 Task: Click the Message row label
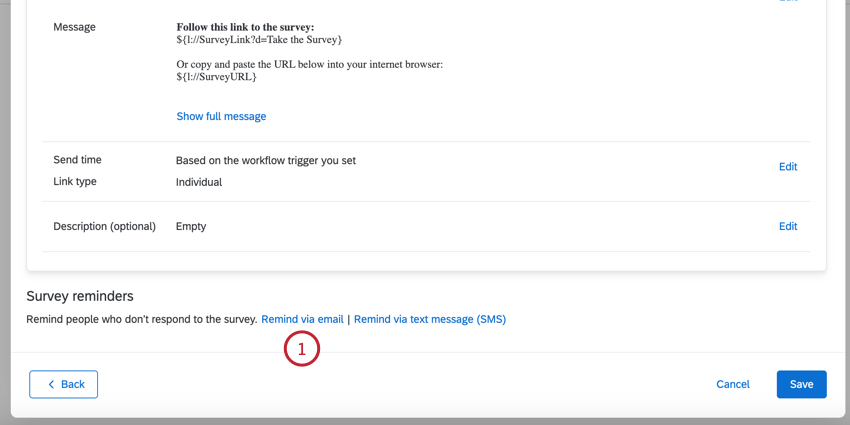click(75, 27)
